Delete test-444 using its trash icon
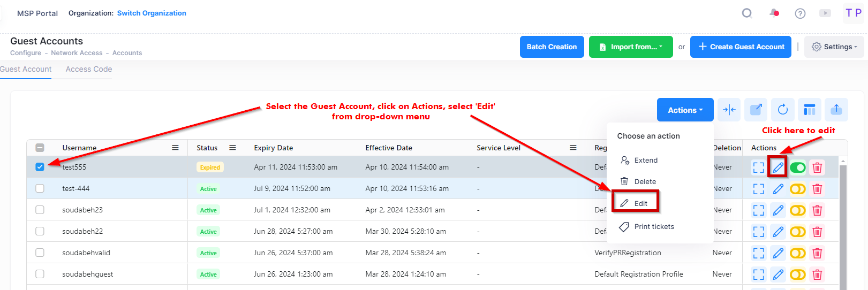 point(817,189)
